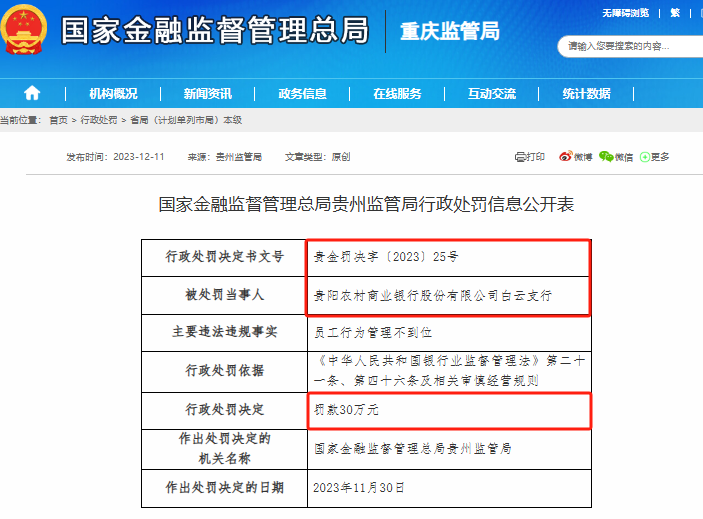Open the 新闻资讯 menu
This screenshot has height=519, width=703.
[208, 94]
